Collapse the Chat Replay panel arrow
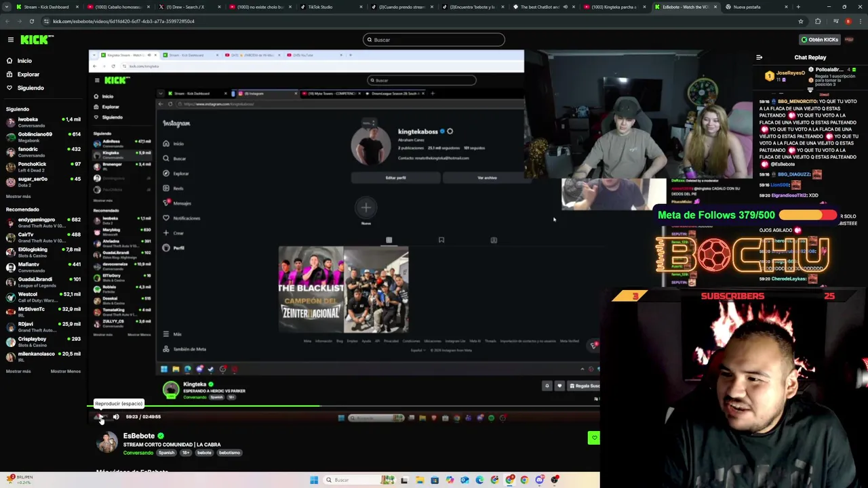The height and width of the screenshot is (488, 868). pyautogui.click(x=759, y=58)
